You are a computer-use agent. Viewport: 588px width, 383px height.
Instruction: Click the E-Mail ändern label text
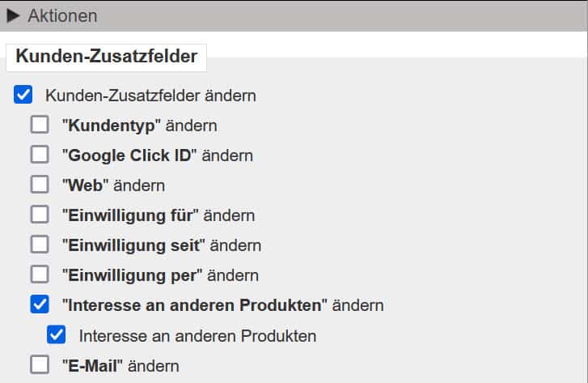120,365
